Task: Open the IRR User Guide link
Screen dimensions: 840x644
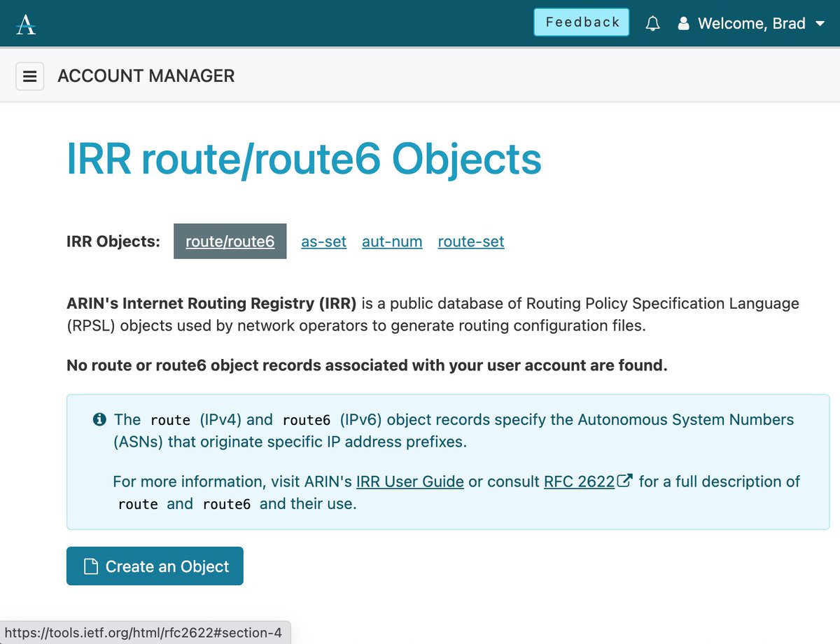Action: (x=410, y=482)
